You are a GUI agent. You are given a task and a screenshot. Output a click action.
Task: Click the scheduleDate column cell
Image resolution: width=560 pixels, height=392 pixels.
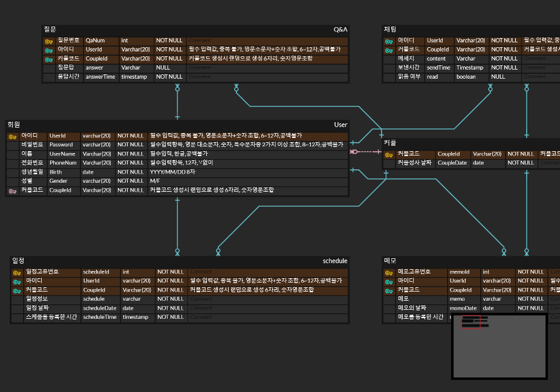point(100,308)
